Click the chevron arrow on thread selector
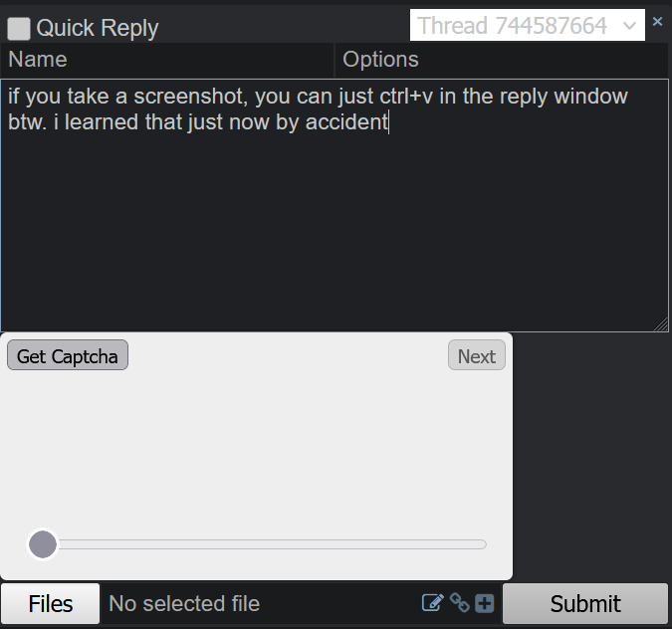Image resolution: width=672 pixels, height=629 pixels. click(629, 26)
